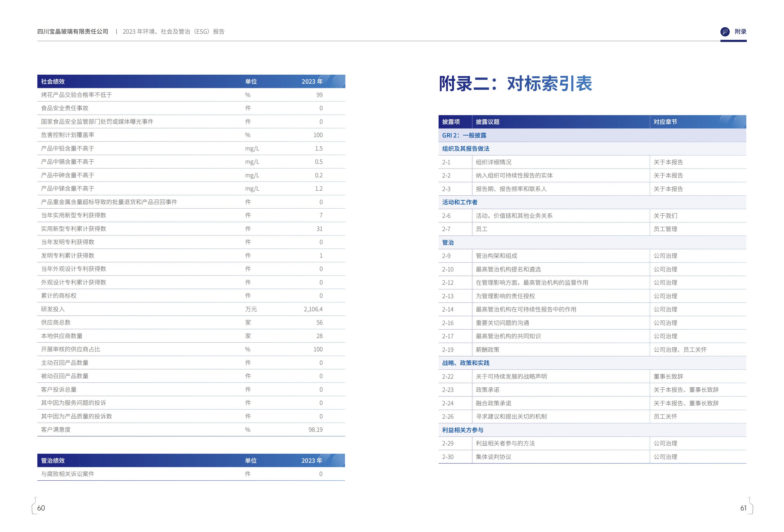Click the 烤花产品交验合格率不低于 row
Screen dimensions: 784x532
191,95
